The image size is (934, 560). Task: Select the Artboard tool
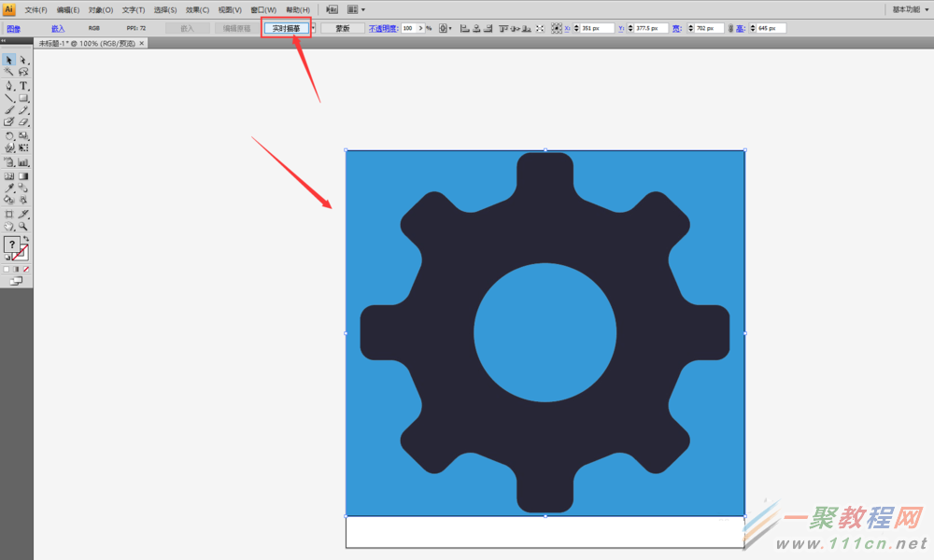(x=9, y=215)
